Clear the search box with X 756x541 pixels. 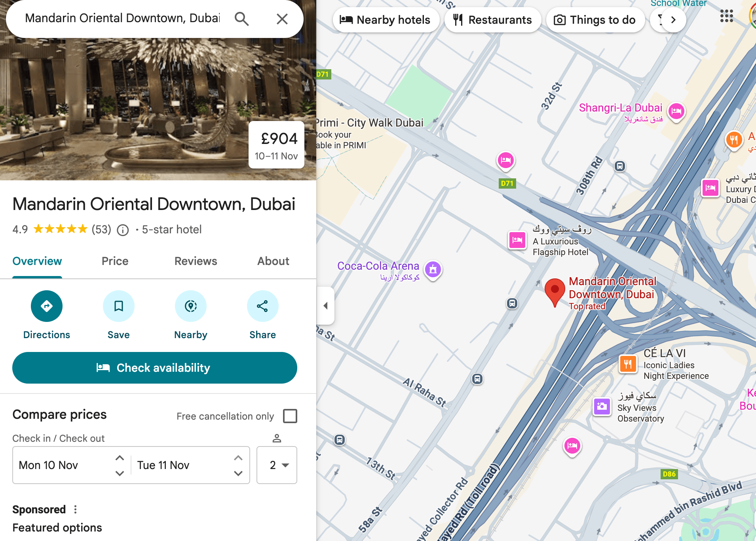point(282,19)
